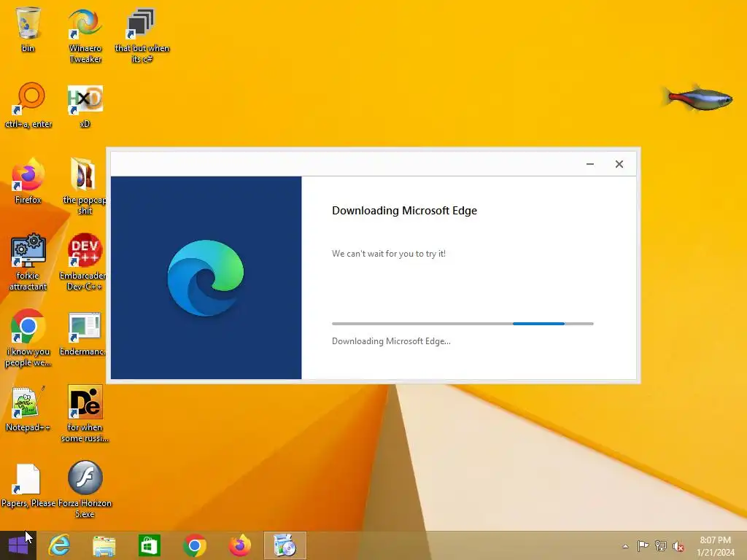Select the Edge installer taskbar item
Image resolution: width=747 pixels, height=560 pixels.
[x=285, y=545]
